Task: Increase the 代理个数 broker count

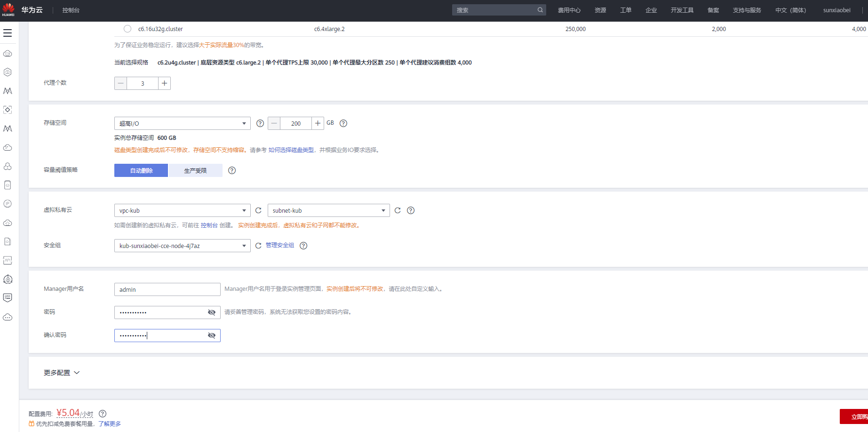Action: coord(164,83)
